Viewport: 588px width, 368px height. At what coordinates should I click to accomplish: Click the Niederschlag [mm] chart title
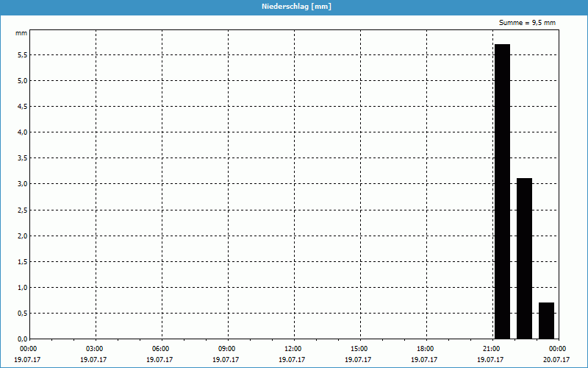tap(293, 6)
